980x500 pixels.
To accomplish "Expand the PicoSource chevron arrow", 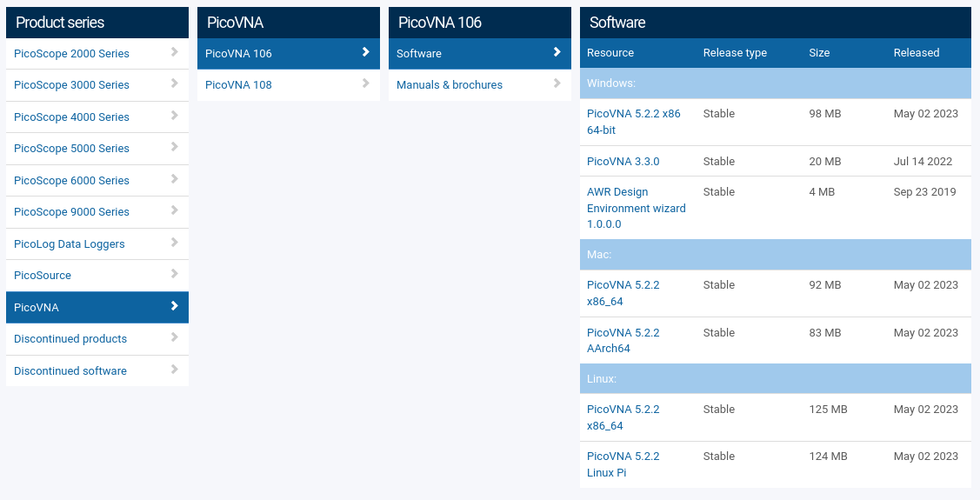I will point(175,274).
